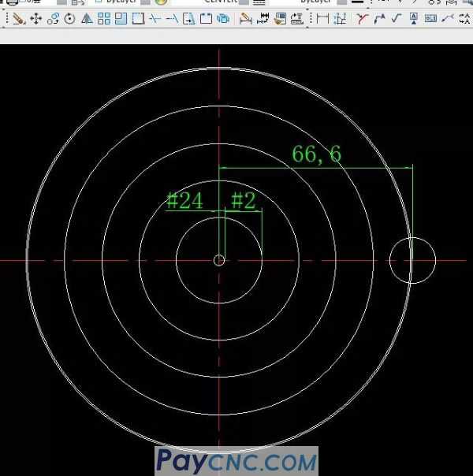Click the tolerance frame box icon
This screenshot has width=473, height=476.
(x=430, y=18)
